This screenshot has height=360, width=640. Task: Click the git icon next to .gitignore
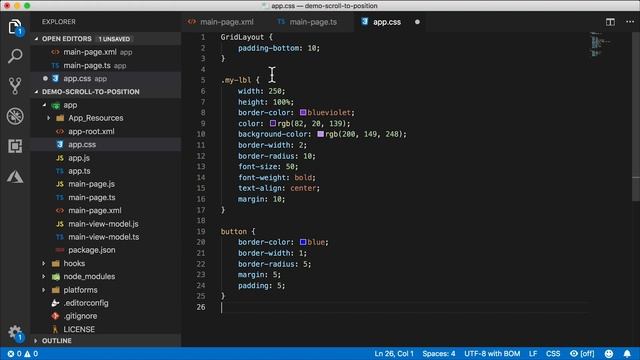[x=55, y=316]
